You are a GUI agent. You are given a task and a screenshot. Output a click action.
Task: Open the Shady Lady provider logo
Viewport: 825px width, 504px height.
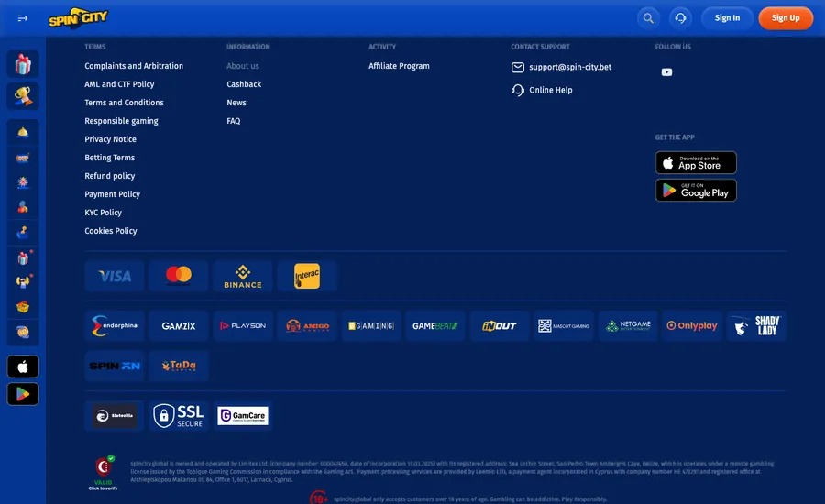click(756, 326)
